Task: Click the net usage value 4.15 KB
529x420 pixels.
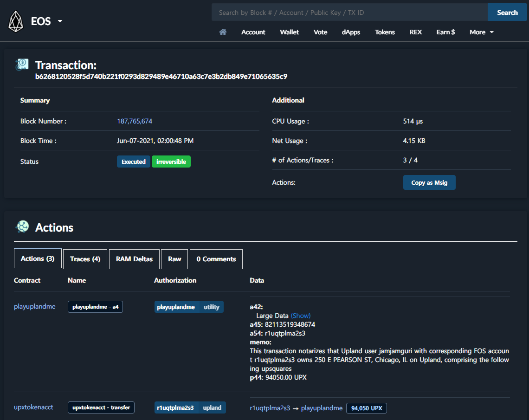Action: tap(414, 141)
